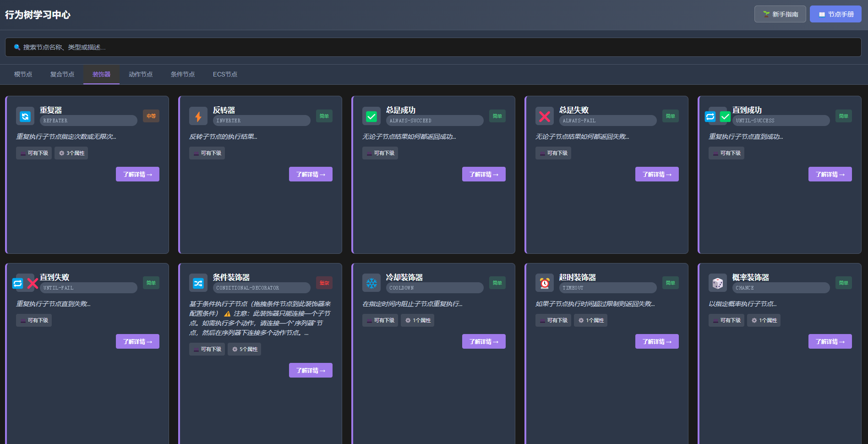Image resolution: width=868 pixels, height=444 pixels.
Task: Click the UNTIL-SUCCESS type label
Action: pos(781,121)
